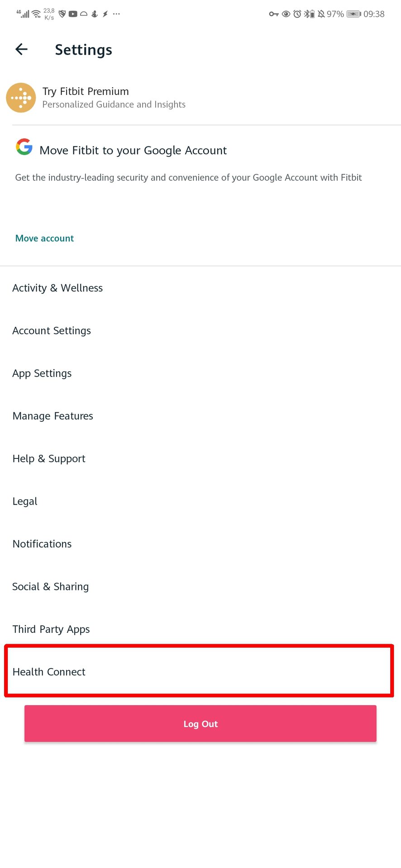Open Try Fitbit Premium offer
Image resolution: width=401 pixels, height=868 pixels.
(x=114, y=98)
